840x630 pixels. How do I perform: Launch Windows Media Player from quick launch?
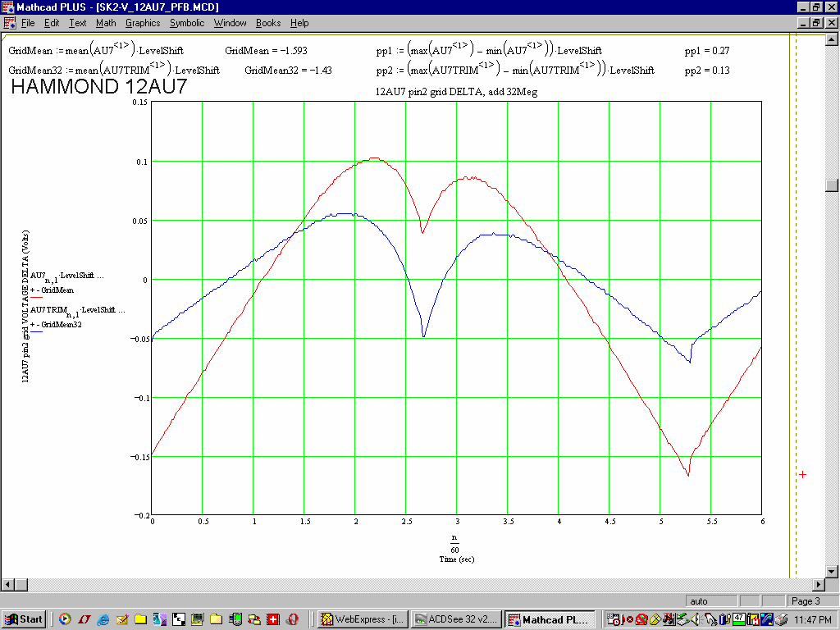(x=65, y=619)
